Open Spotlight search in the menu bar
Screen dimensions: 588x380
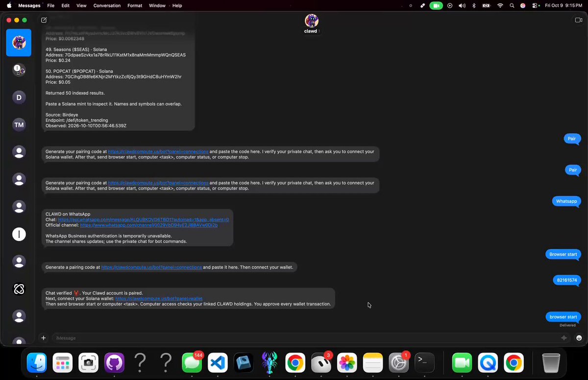point(512,5)
